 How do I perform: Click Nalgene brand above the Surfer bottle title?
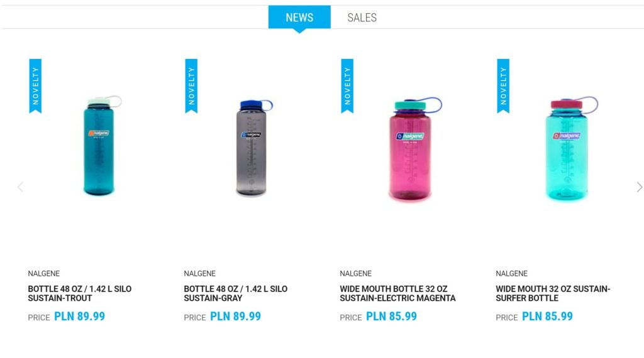(512, 273)
